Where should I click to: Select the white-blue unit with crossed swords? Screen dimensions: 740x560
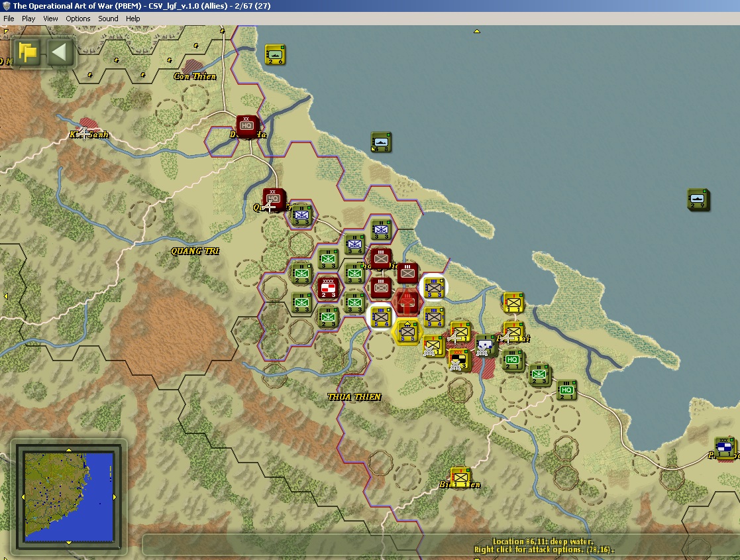point(485,346)
